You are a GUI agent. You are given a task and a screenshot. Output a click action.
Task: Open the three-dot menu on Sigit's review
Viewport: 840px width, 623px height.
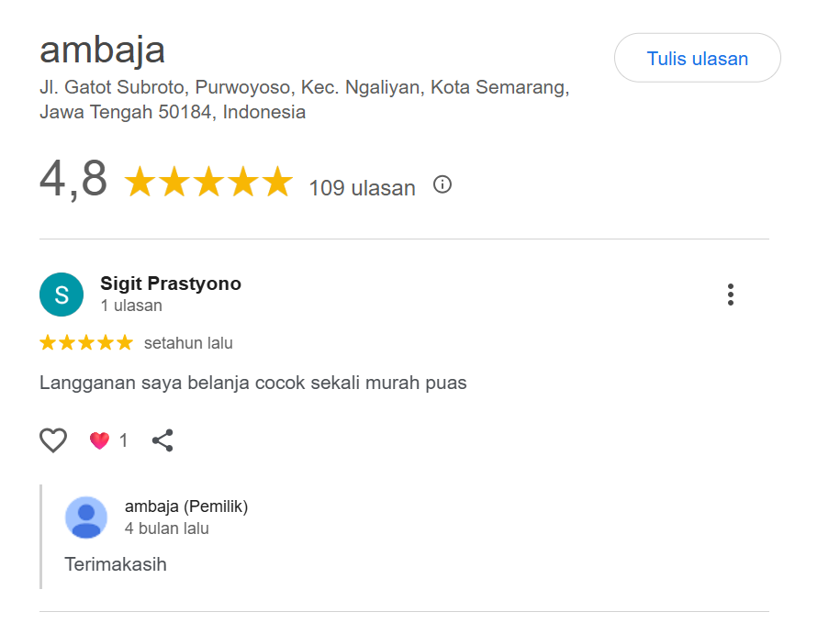[731, 295]
